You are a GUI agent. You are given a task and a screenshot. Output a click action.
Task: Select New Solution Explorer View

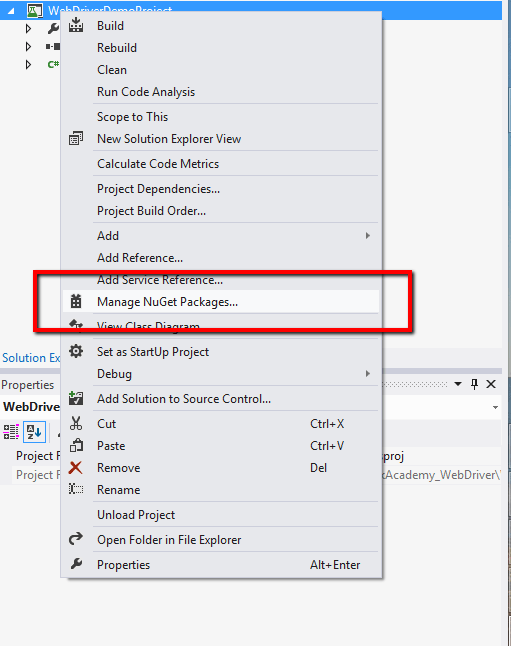[x=220, y=139]
